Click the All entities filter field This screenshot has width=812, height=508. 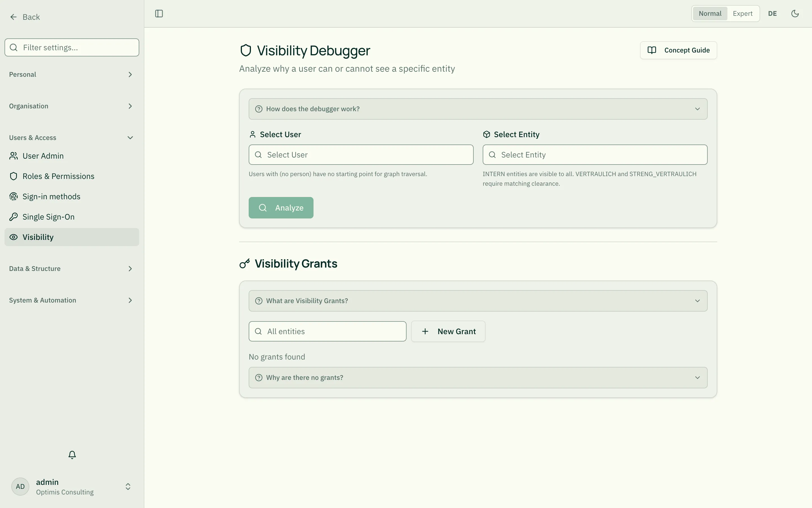pos(328,331)
